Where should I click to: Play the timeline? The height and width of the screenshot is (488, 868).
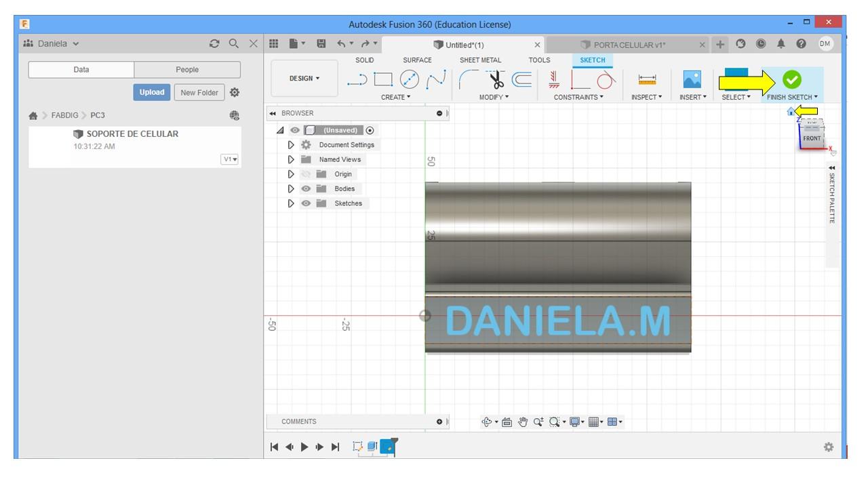pos(304,447)
